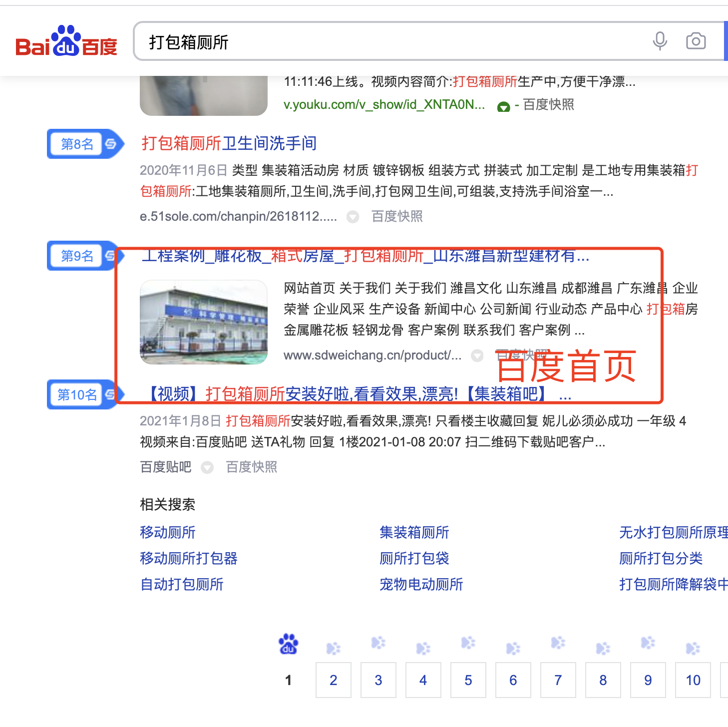Open e.51sole.com result URL

[238, 216]
